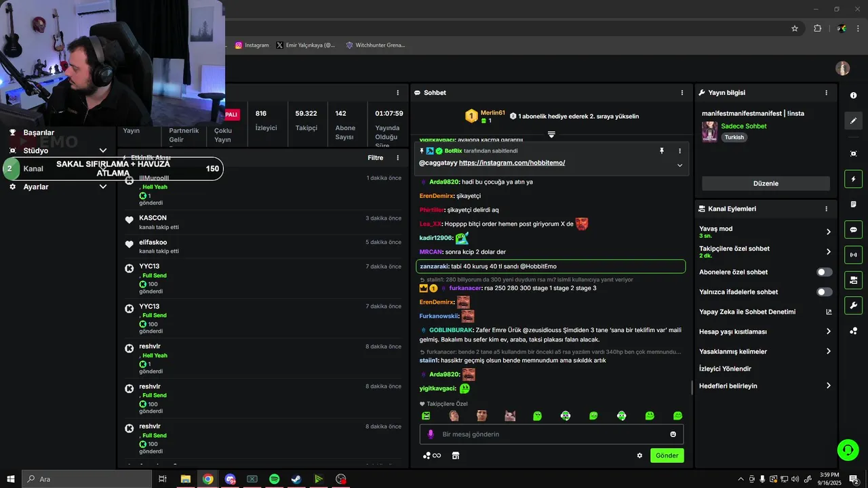Toggle the wrench stream info icon
The image size is (868, 488).
coord(853,305)
